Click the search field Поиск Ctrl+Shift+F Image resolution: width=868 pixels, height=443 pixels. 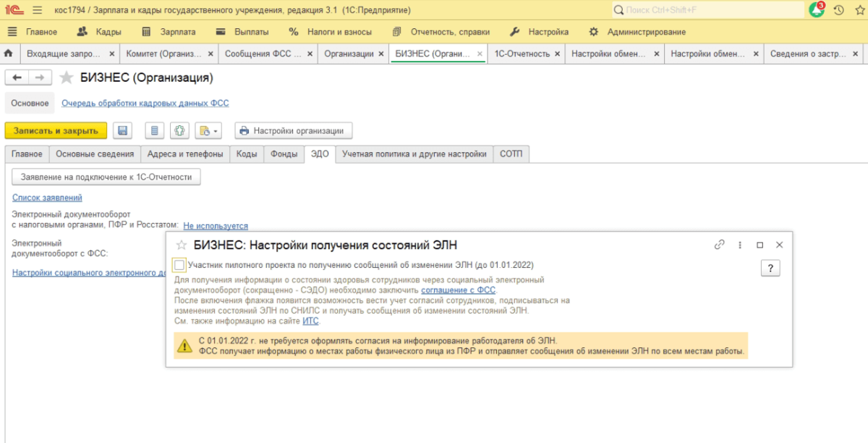pos(707,10)
